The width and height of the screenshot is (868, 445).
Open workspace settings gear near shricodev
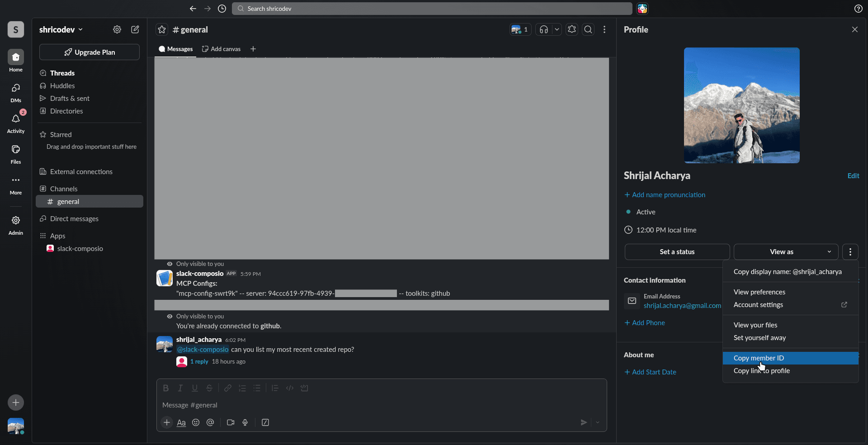pyautogui.click(x=117, y=29)
